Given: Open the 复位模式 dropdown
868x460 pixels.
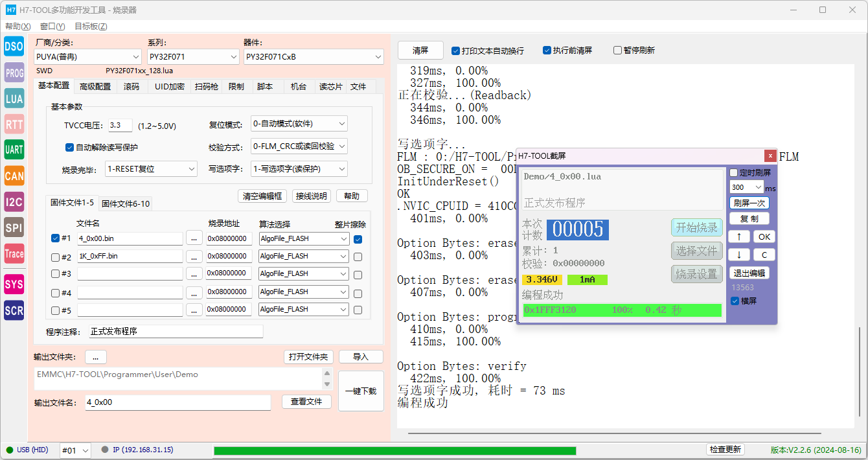Looking at the screenshot, I should (x=299, y=124).
